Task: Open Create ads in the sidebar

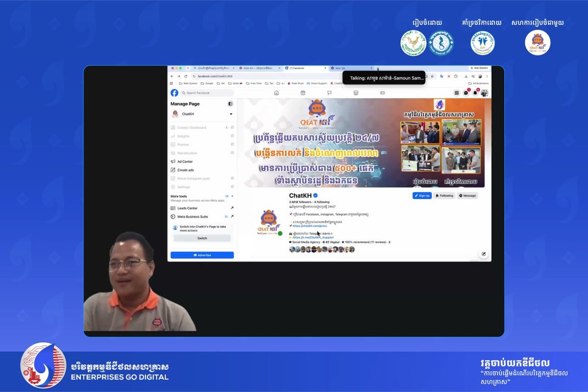Action: [x=202, y=170]
